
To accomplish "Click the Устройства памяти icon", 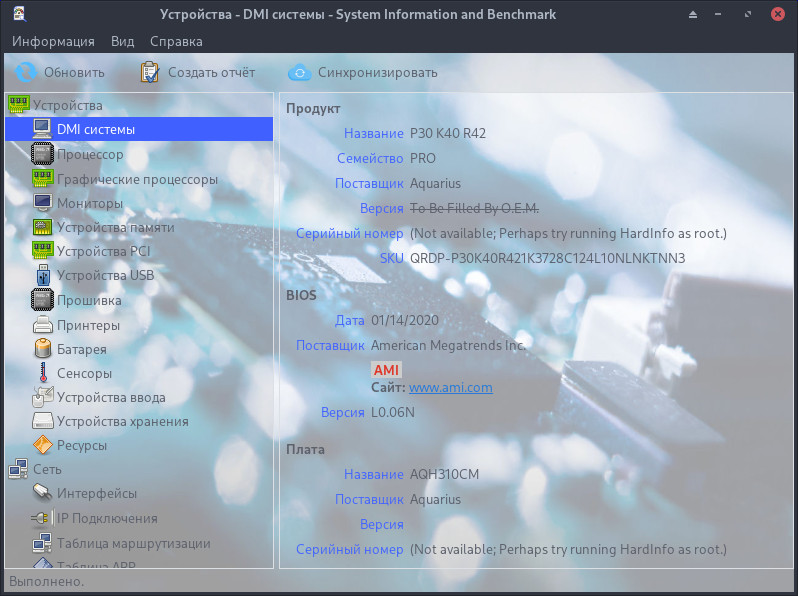I will (42, 226).
